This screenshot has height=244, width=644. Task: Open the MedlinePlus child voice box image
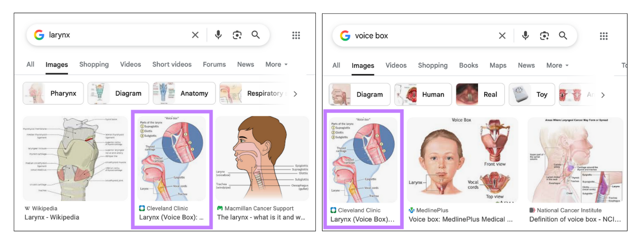click(462, 160)
